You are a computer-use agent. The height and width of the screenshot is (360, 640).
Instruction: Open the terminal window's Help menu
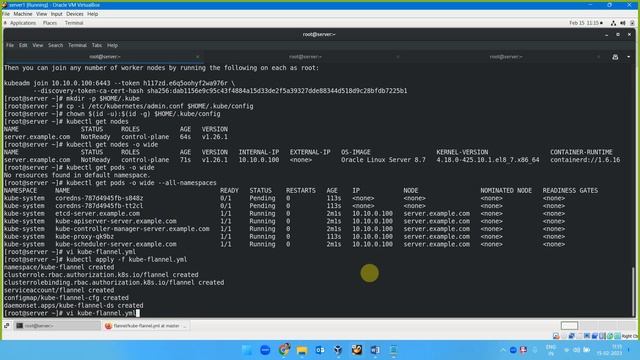112,45
